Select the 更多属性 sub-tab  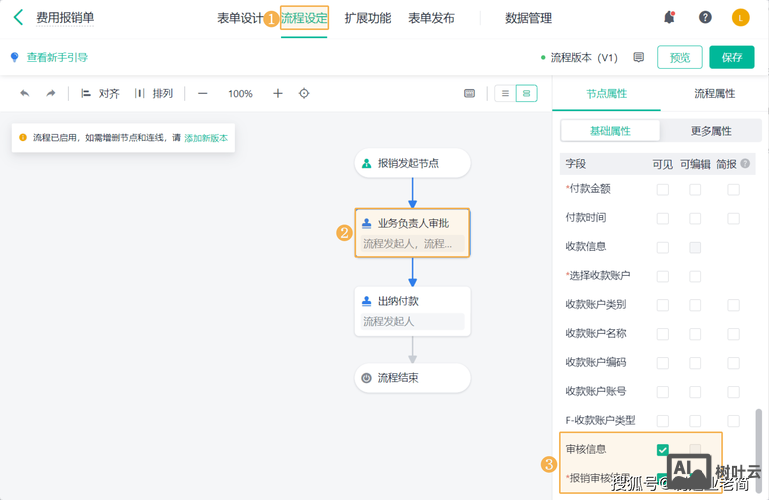(x=711, y=131)
